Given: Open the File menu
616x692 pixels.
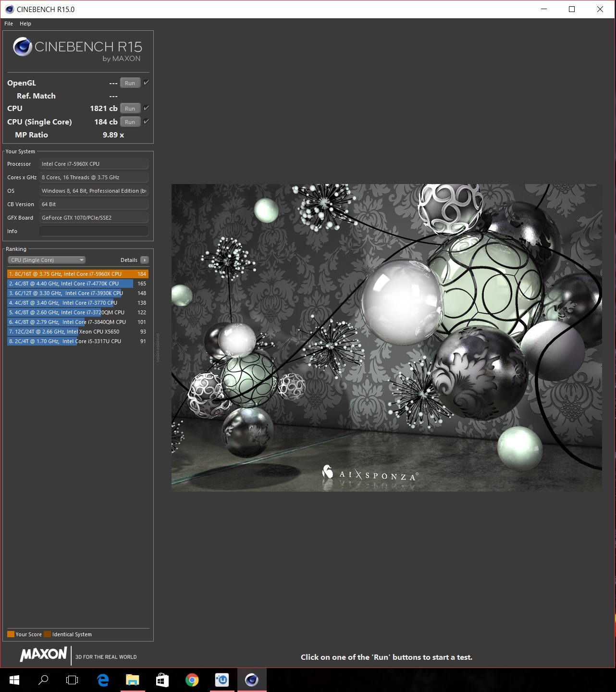Looking at the screenshot, I should (9, 24).
